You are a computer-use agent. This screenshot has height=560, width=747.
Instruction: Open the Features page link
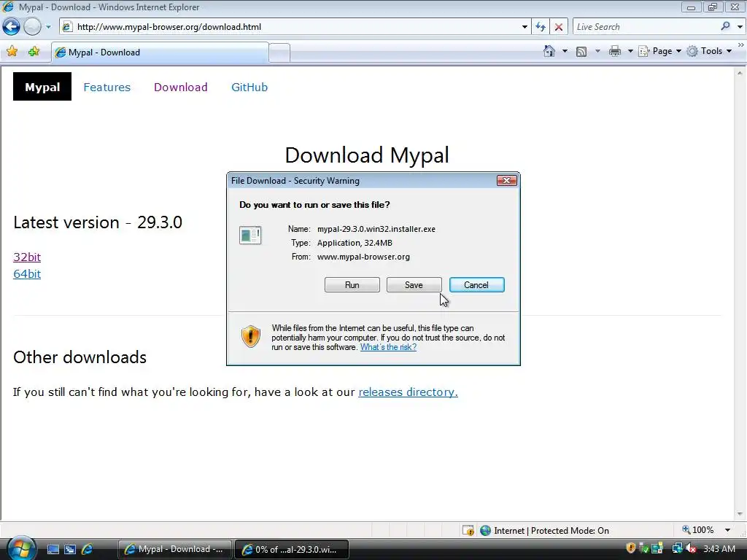click(107, 87)
